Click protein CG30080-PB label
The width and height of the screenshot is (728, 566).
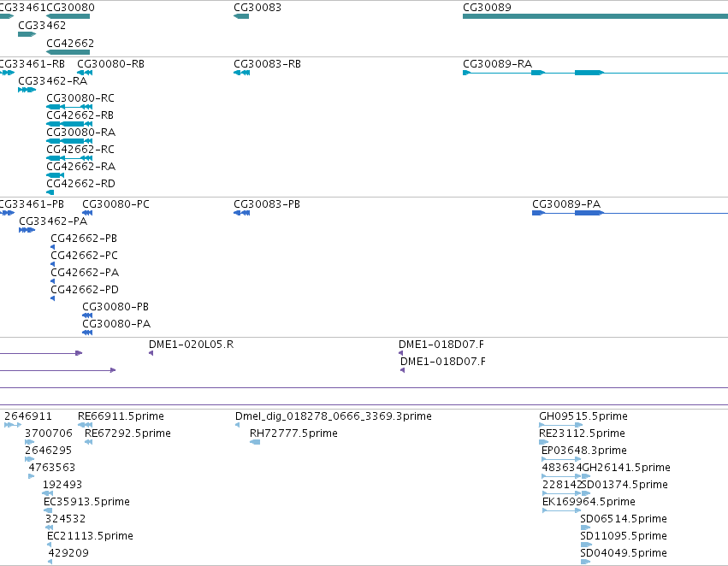tap(115, 307)
